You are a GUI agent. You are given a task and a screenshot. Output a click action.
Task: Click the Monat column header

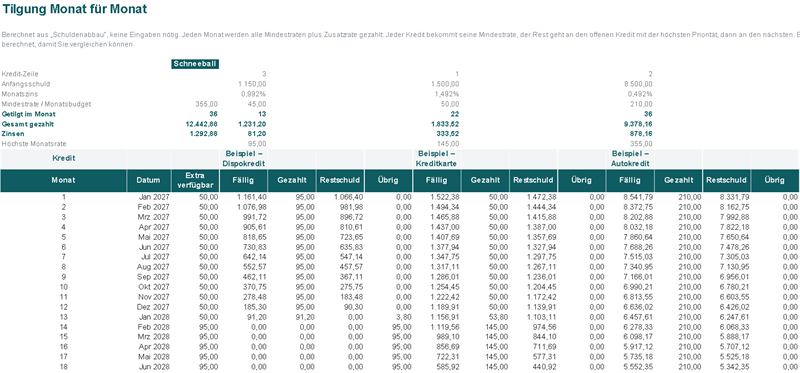(63, 180)
